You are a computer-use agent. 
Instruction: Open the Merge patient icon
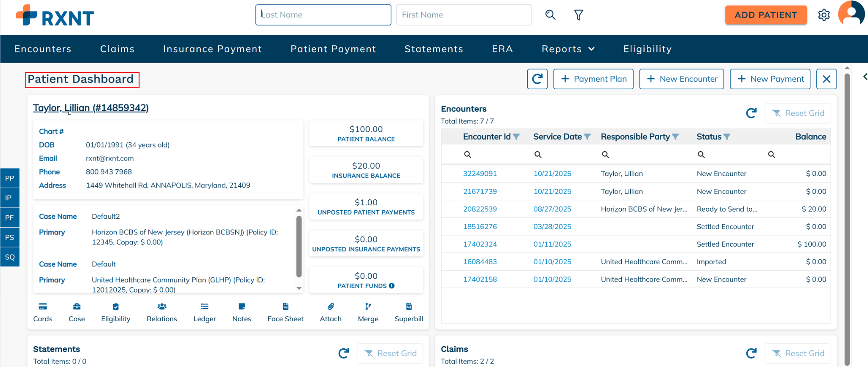point(368,307)
